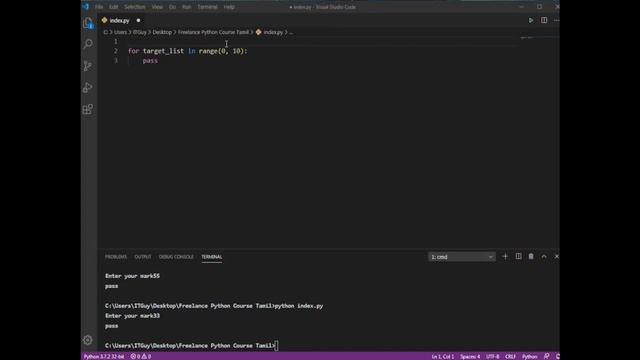The image size is (640, 360).
Task: Open the Help menu
Action: point(229,7)
